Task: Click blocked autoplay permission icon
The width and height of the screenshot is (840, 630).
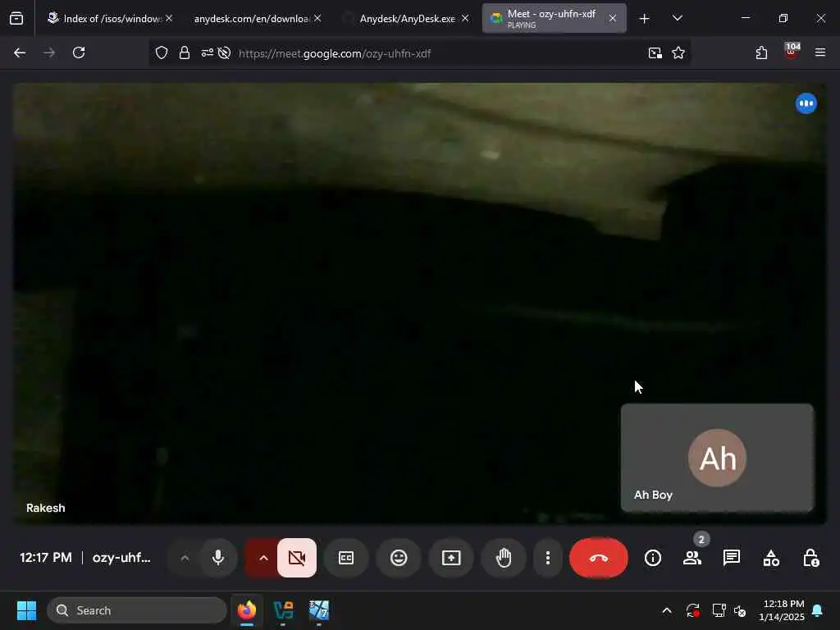Action: [225, 52]
